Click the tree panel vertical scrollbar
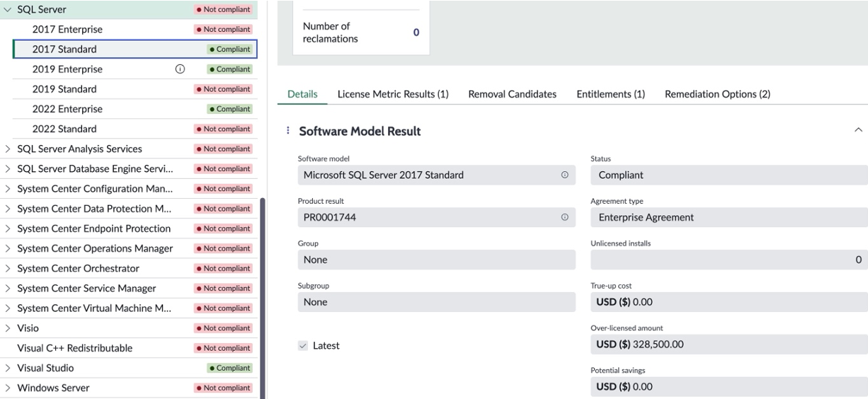The width and height of the screenshot is (868, 399). click(263, 297)
